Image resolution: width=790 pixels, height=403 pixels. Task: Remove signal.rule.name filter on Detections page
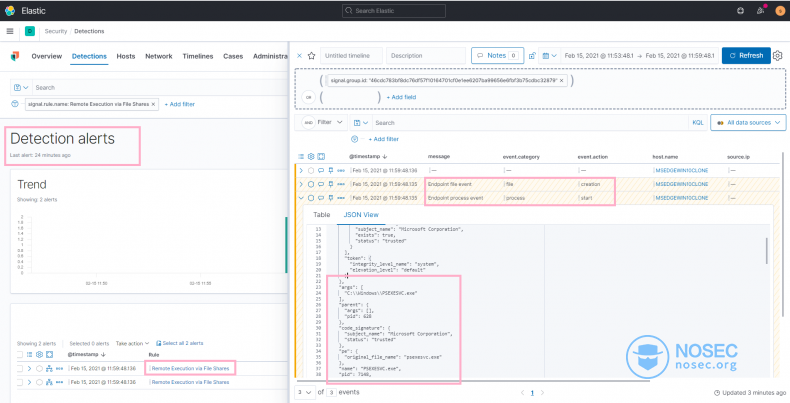pos(154,104)
